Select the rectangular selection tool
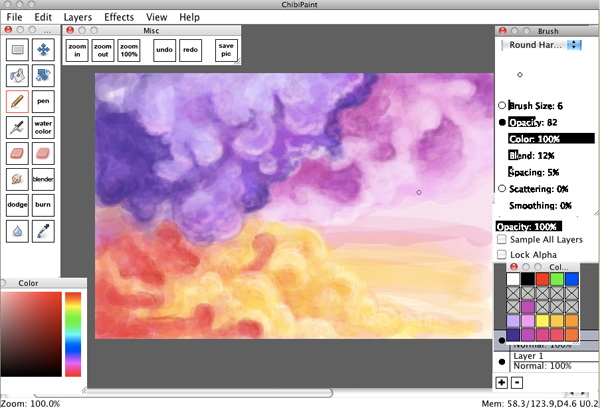This screenshot has height=408, width=600. point(17,50)
